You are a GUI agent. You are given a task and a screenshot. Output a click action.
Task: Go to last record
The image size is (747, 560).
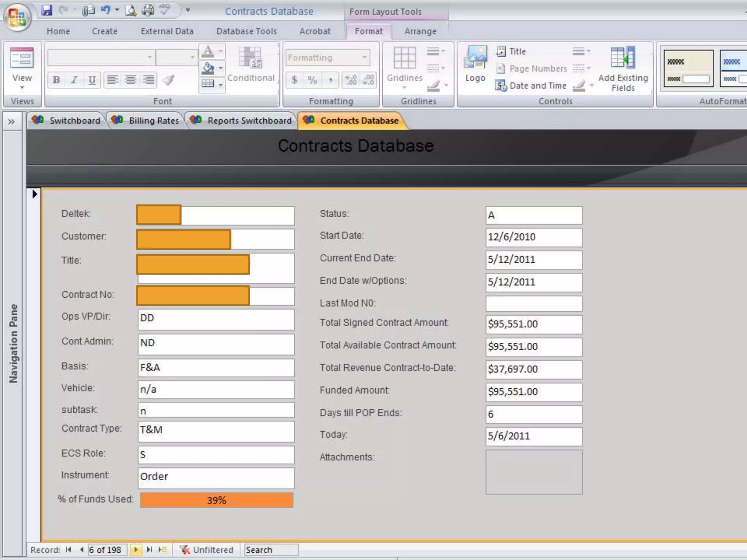pos(149,549)
